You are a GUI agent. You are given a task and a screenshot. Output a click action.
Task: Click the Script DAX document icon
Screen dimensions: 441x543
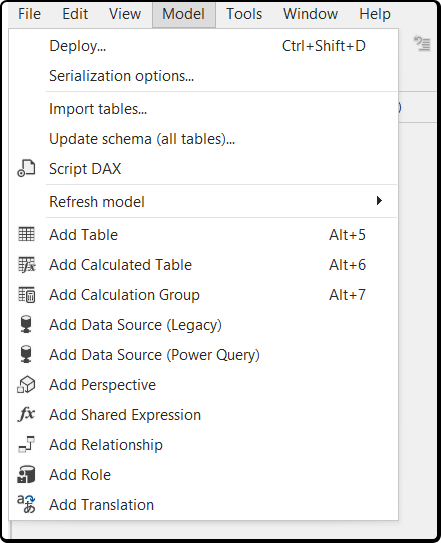26,168
